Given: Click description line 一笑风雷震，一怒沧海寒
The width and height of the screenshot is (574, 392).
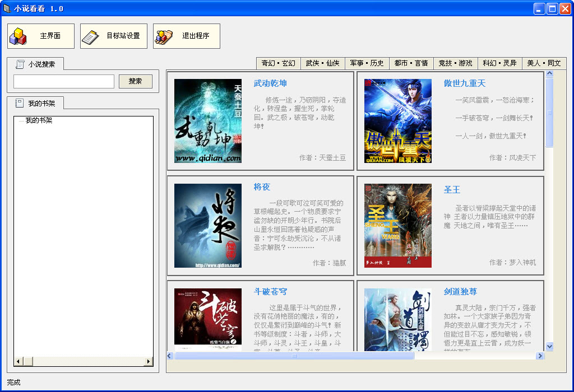Looking at the screenshot, I should tap(494, 100).
